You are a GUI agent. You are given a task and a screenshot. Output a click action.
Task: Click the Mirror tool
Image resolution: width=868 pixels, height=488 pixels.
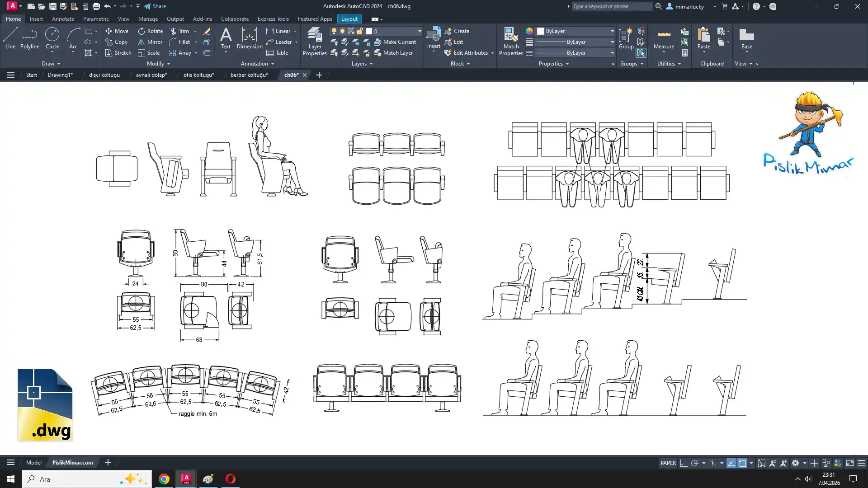[150, 42]
